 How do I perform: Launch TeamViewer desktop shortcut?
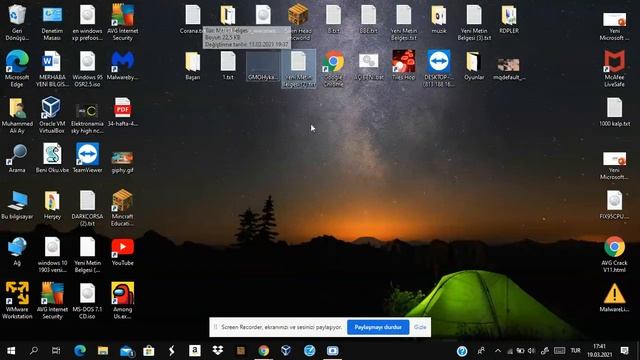point(87,158)
